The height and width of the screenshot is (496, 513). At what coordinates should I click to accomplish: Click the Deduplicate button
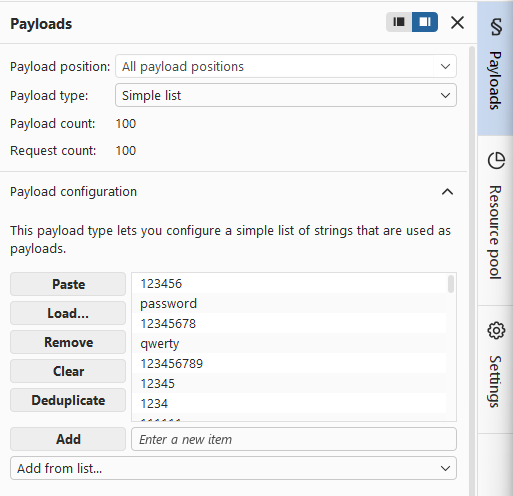(x=68, y=400)
